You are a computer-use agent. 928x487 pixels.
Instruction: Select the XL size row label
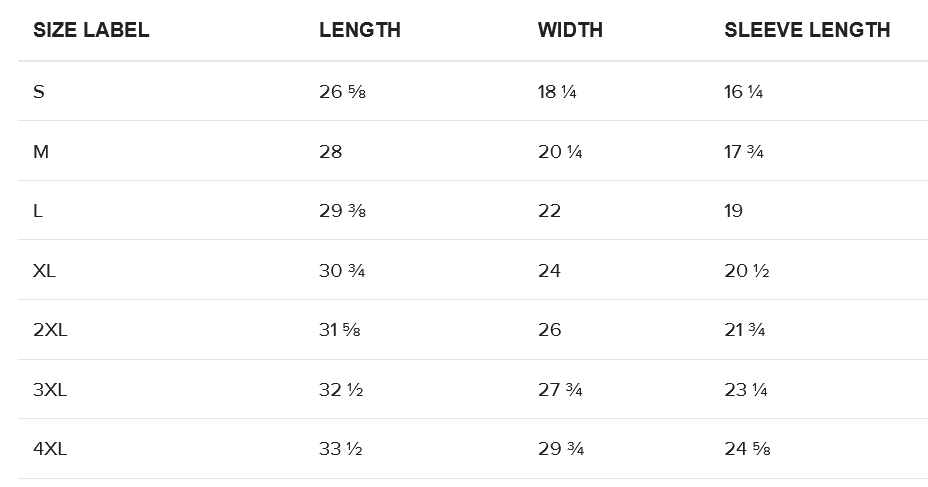click(x=45, y=271)
